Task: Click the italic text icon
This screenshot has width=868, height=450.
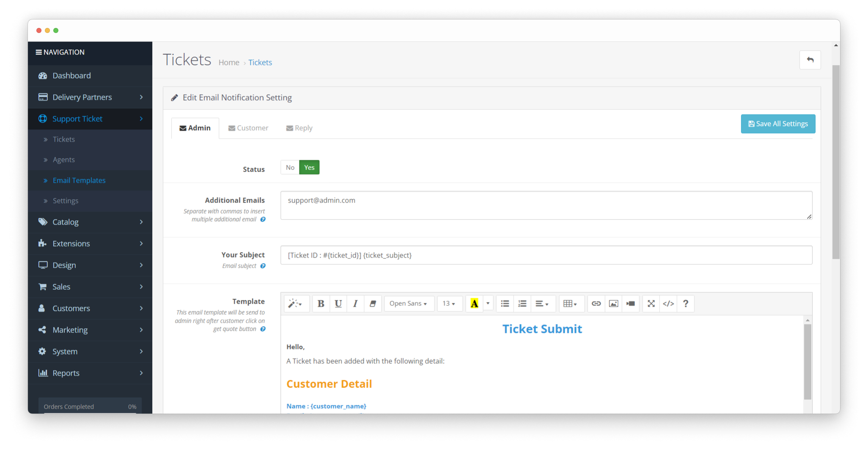Action: tap(355, 304)
